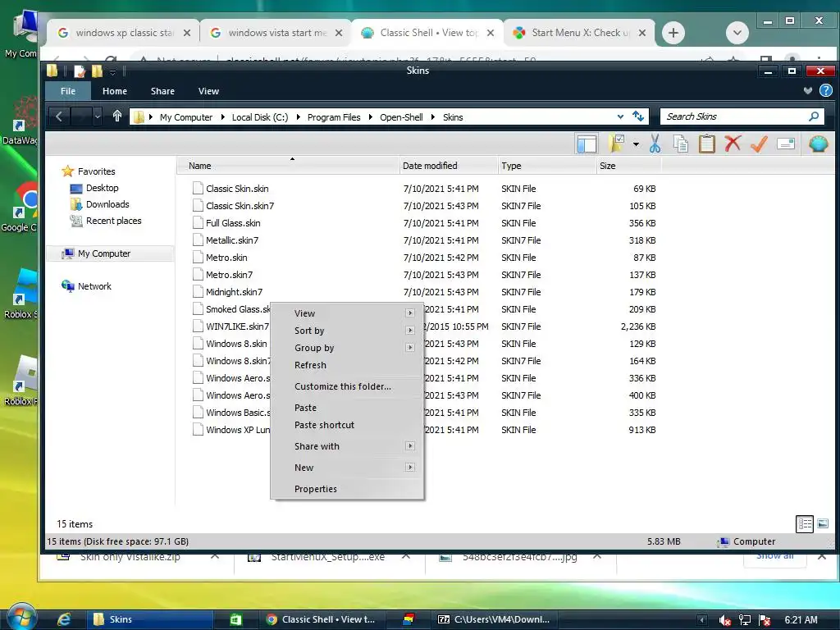Viewport: 840px width, 630px height.
Task: Launch Internet Explorer from the taskbar
Action: [x=64, y=619]
